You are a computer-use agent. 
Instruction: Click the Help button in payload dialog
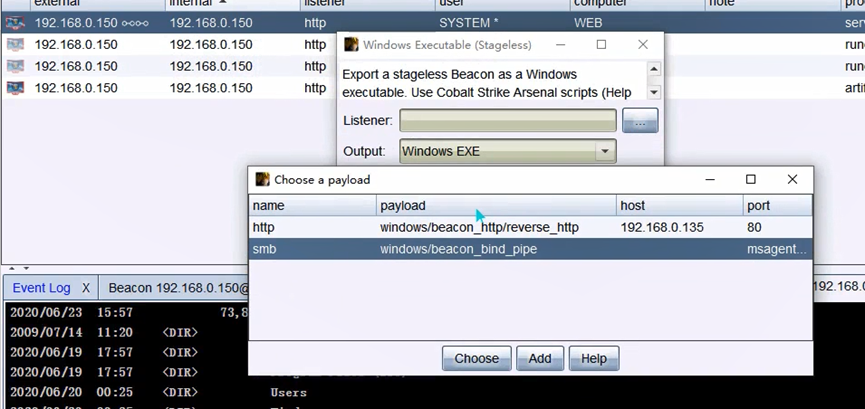[x=594, y=359]
